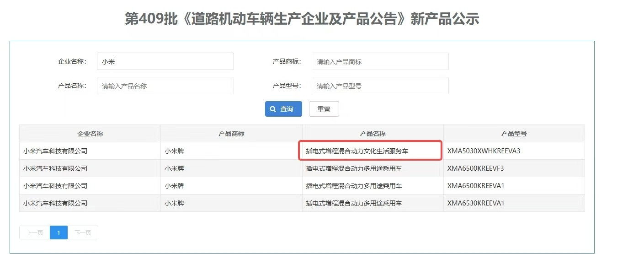Click the page title 第409批 heading
Image resolution: width=644 pixels, height=254 pixels.
(x=302, y=19)
